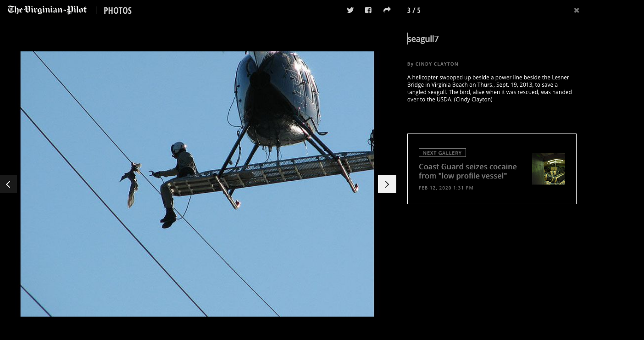644x340 pixels.
Task: Click the Cindy Clayton byline
Action: click(x=433, y=64)
